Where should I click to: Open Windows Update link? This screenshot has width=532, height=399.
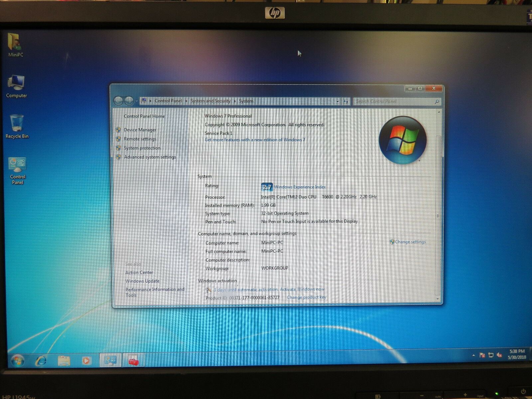pyautogui.click(x=142, y=281)
